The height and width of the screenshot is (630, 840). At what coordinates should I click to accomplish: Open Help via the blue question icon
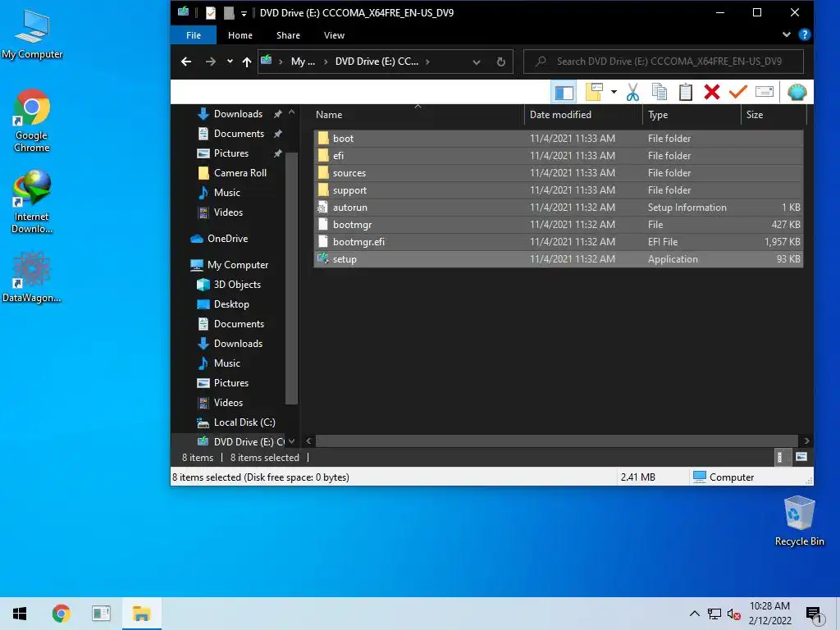(804, 34)
